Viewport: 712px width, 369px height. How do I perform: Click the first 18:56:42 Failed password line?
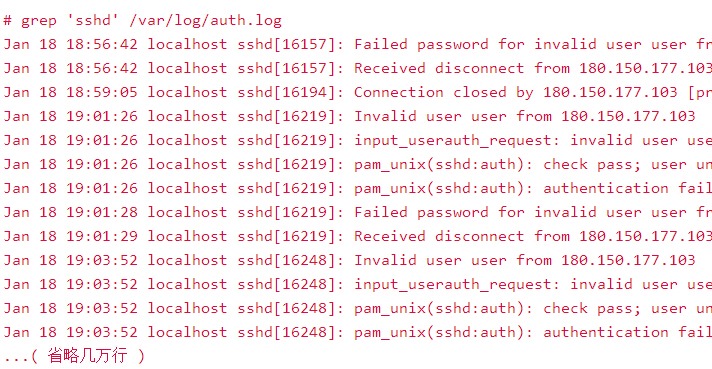click(x=358, y=44)
